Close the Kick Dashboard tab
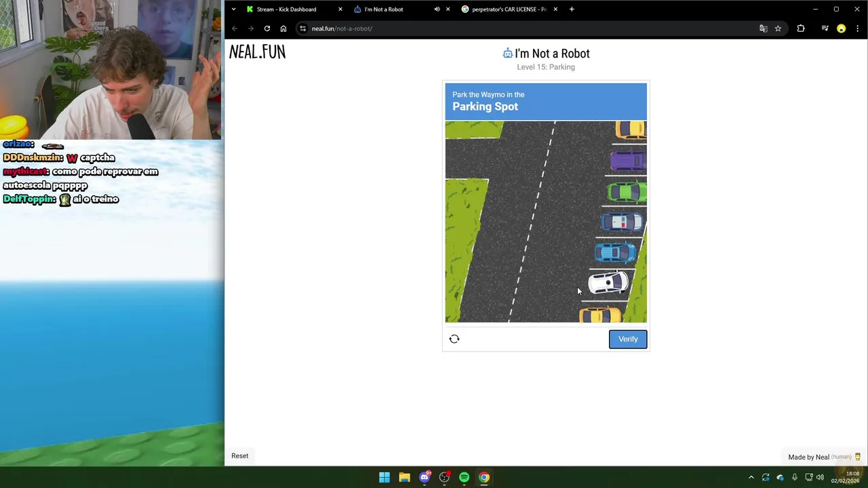Screen dimensions: 868x488 click(340, 9)
